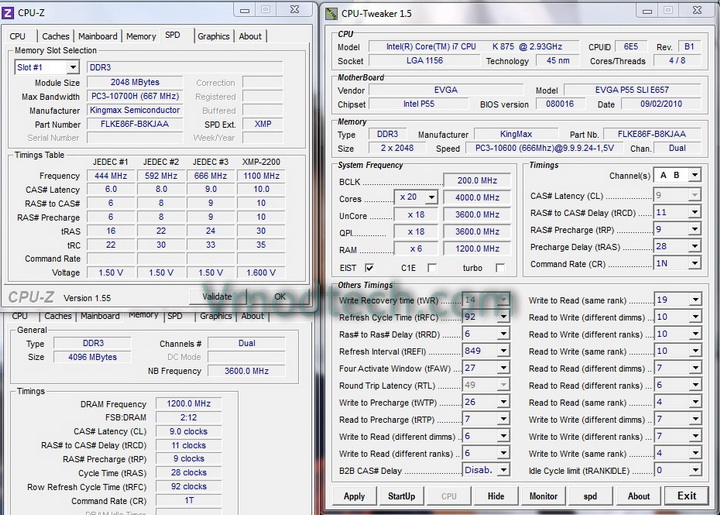Click the Max Bandwidth PC3-10700H (667 MHz) value
This screenshot has width=720, height=515.
point(135,96)
